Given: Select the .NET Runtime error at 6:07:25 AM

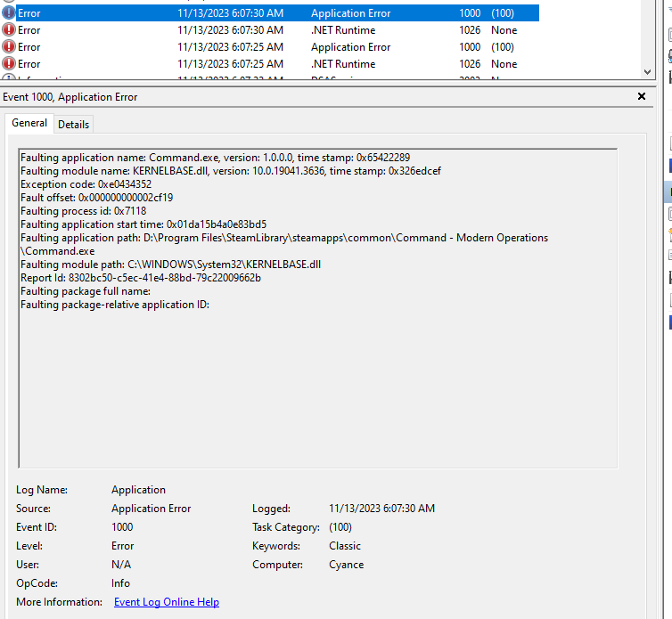Looking at the screenshot, I should pos(270,64).
